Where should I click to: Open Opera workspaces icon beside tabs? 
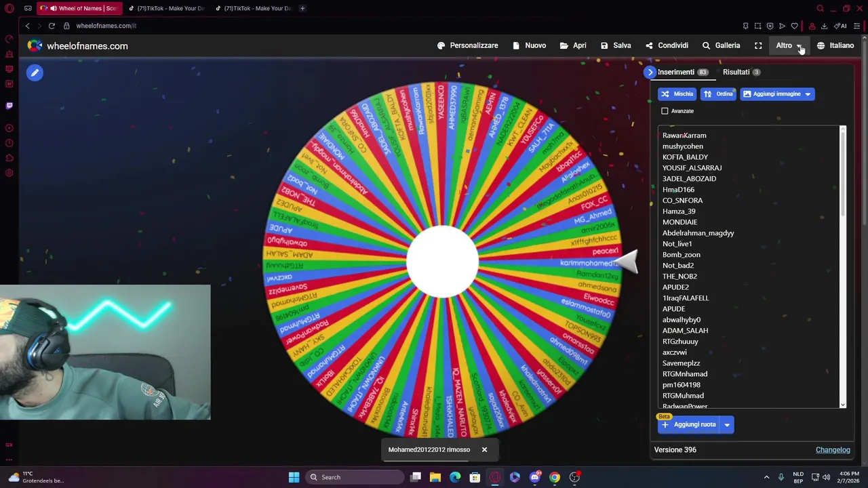click(x=28, y=8)
